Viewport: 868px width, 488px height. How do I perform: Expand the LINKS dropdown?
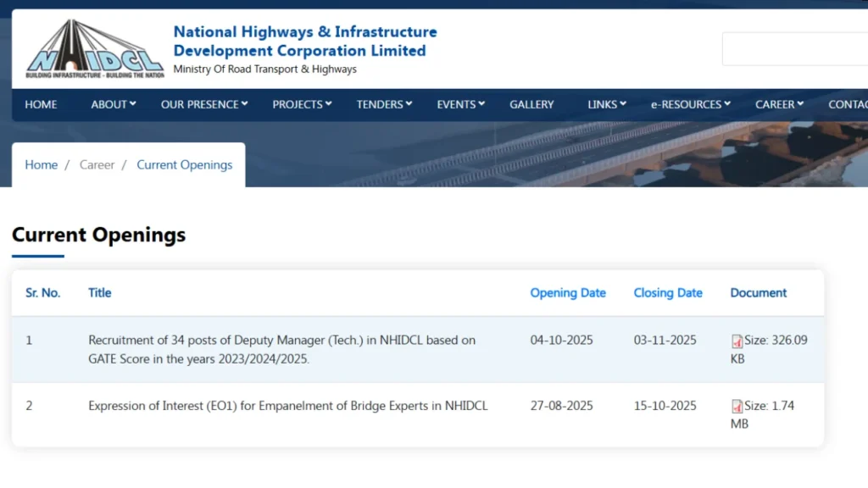click(607, 104)
